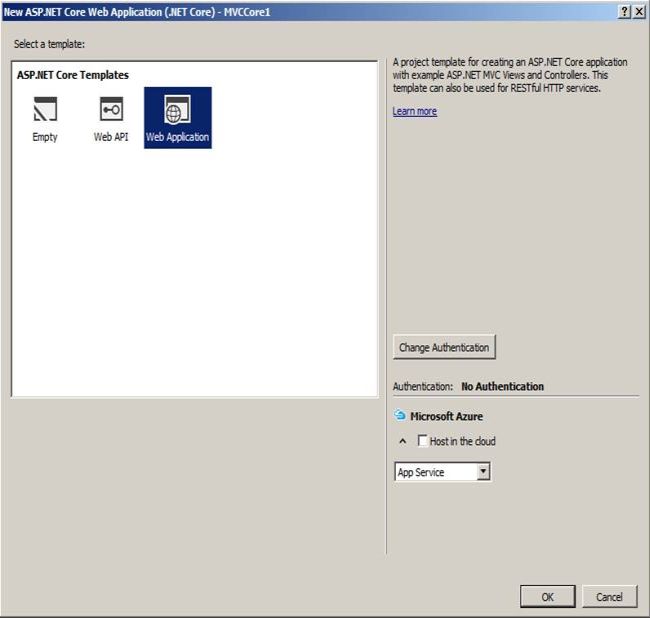Open the Learn more link
This screenshot has height=618, width=650.
[x=415, y=111]
